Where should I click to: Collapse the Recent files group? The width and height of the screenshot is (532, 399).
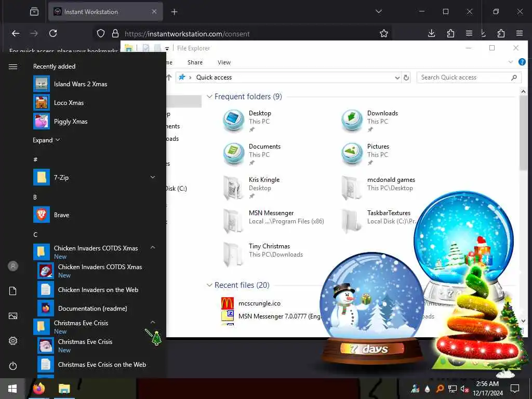click(x=210, y=285)
